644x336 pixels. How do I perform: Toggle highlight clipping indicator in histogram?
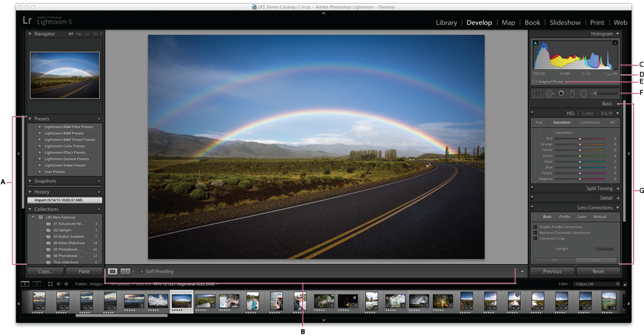pyautogui.click(x=615, y=42)
